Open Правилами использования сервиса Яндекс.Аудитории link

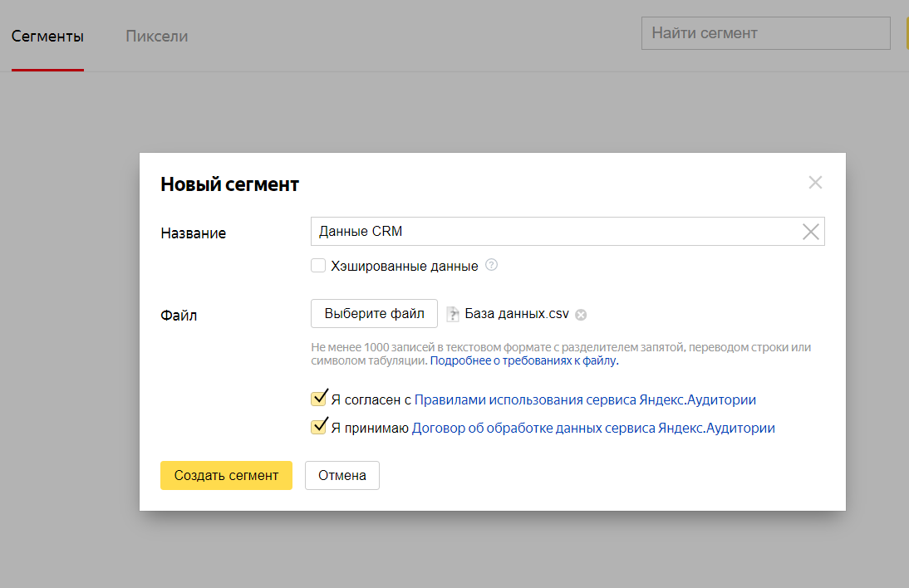click(585, 399)
